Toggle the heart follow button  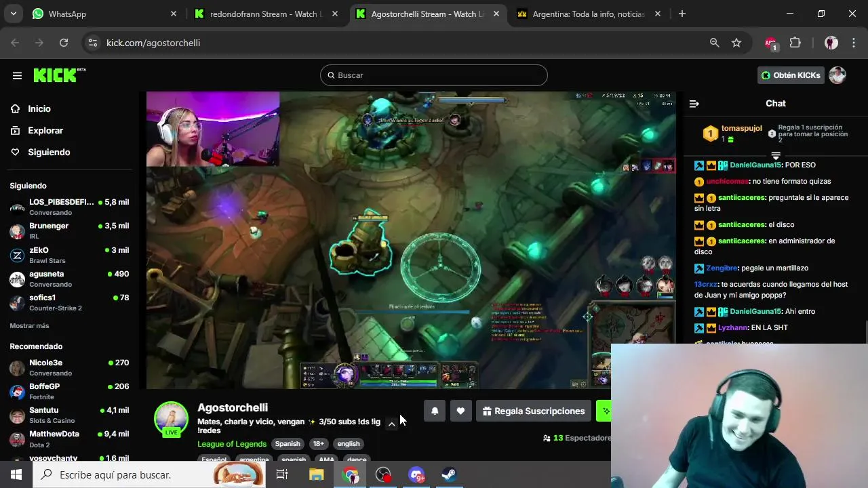(x=460, y=411)
